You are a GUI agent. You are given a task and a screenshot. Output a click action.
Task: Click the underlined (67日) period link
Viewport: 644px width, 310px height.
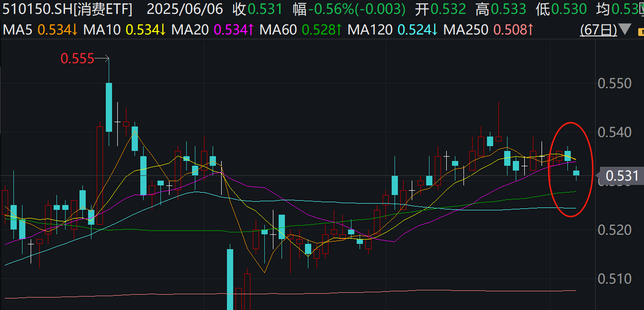tap(598, 30)
